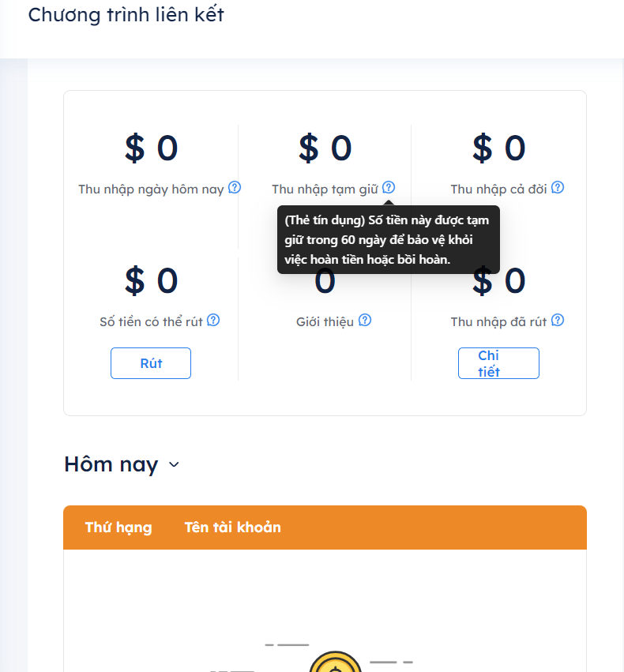Show info for Giới thiệu via help icon
The width and height of the screenshot is (624, 672).
[365, 321]
